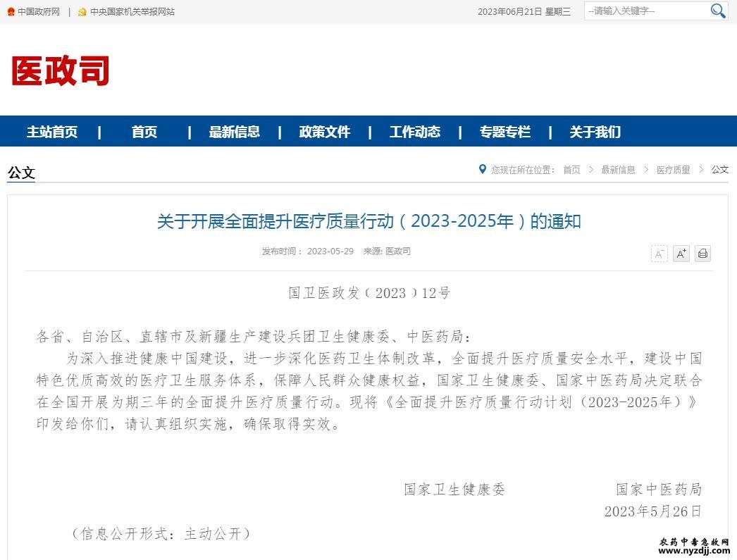Open the 关于我们 page
This screenshot has width=737, height=560.
click(x=595, y=132)
